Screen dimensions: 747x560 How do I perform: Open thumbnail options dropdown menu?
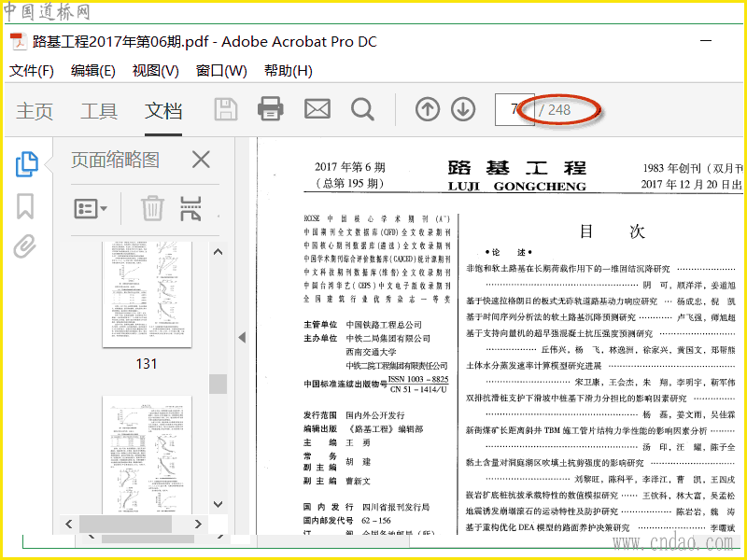click(x=91, y=208)
